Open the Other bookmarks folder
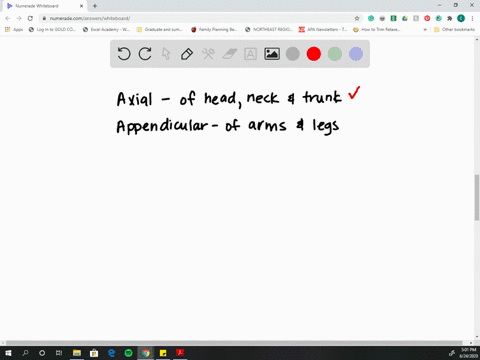This screenshot has height=360, width=480. point(455,29)
